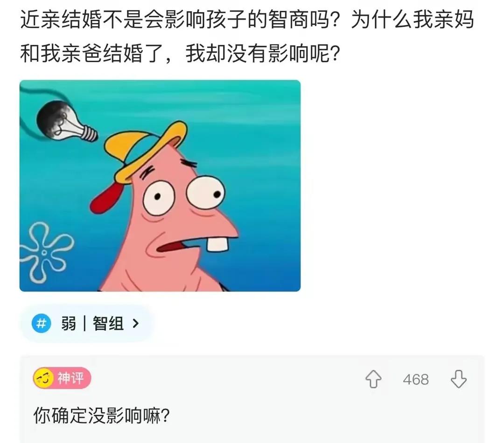
Task: Select the 弱 label in the tag
Action: coord(69,323)
